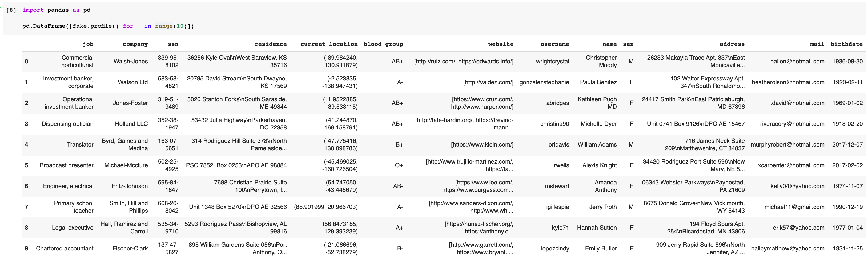Select the name 'Alexis Knight'
The width and height of the screenshot is (868, 259).
pos(600,165)
